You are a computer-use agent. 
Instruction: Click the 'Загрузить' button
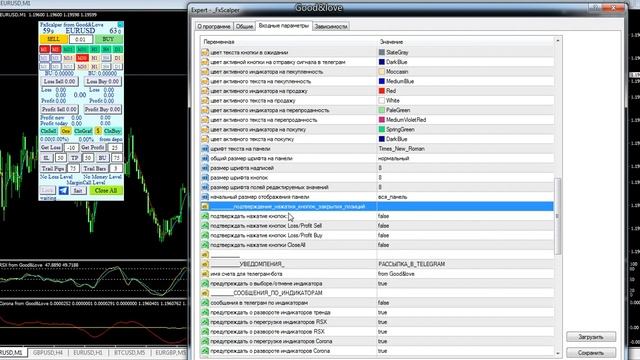click(591, 337)
